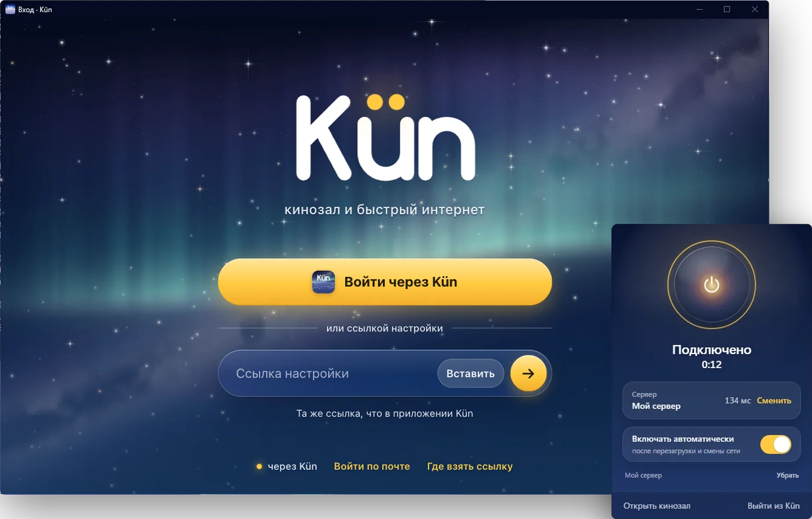Click the large Kün logo

pyautogui.click(x=385, y=138)
